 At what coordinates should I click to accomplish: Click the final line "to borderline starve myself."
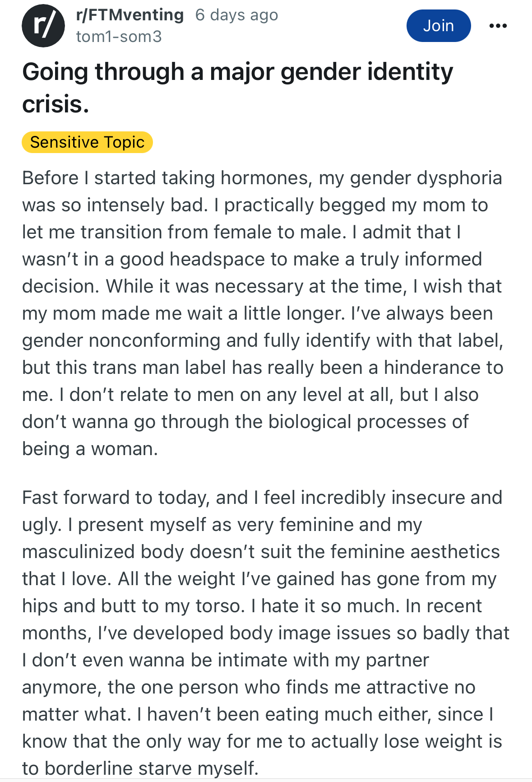point(140,768)
